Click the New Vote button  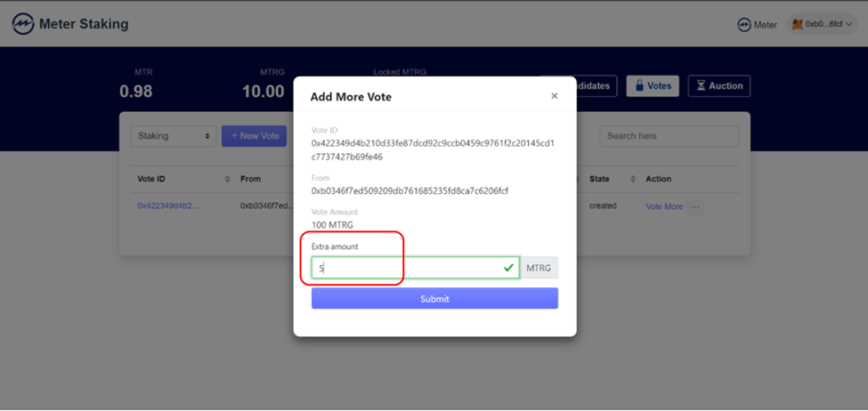point(255,136)
